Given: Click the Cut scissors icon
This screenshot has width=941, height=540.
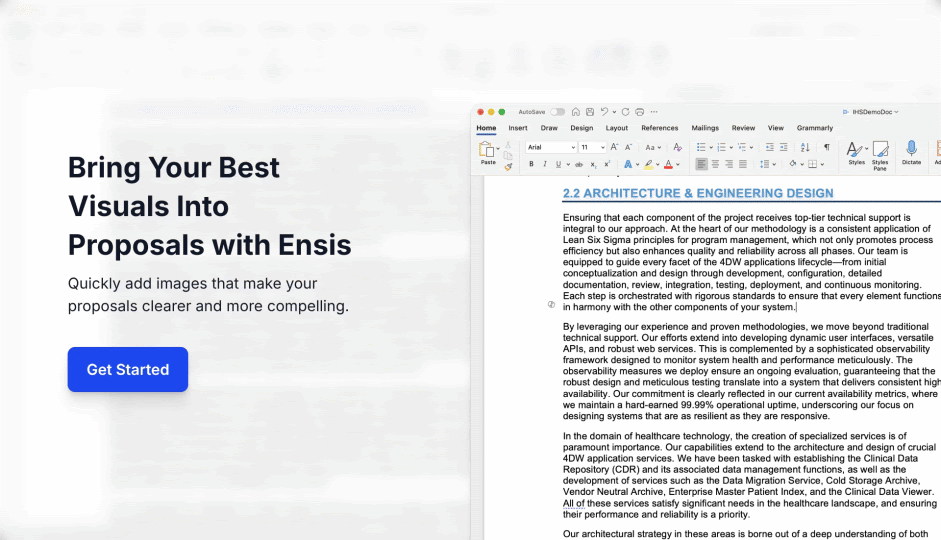Looking at the screenshot, I should pyautogui.click(x=508, y=145).
